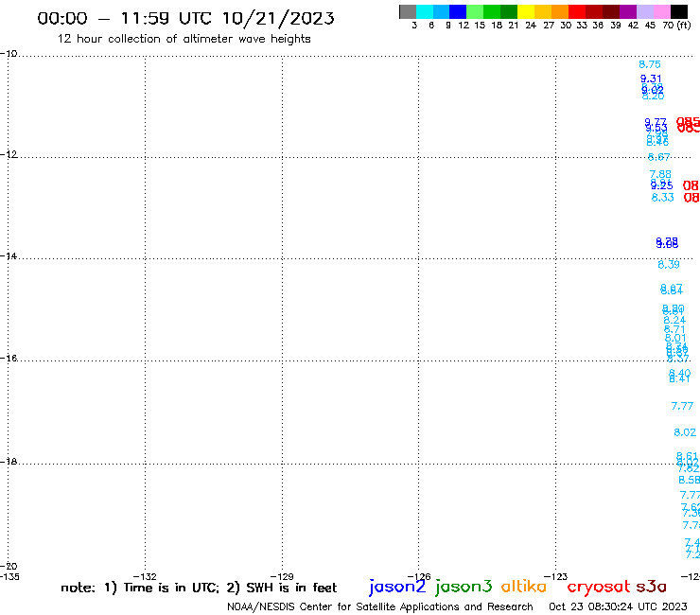Click the light blue 9 ft legend swatch

point(441,11)
